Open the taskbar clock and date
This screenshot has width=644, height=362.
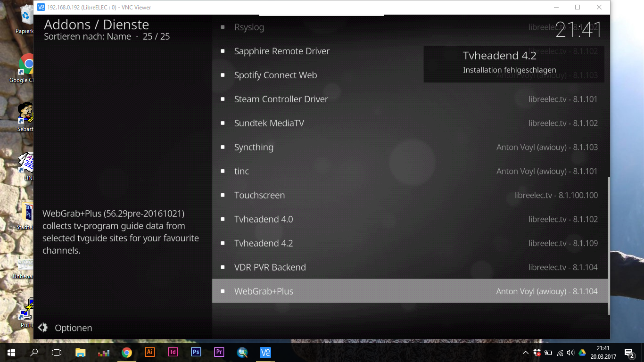click(603, 352)
